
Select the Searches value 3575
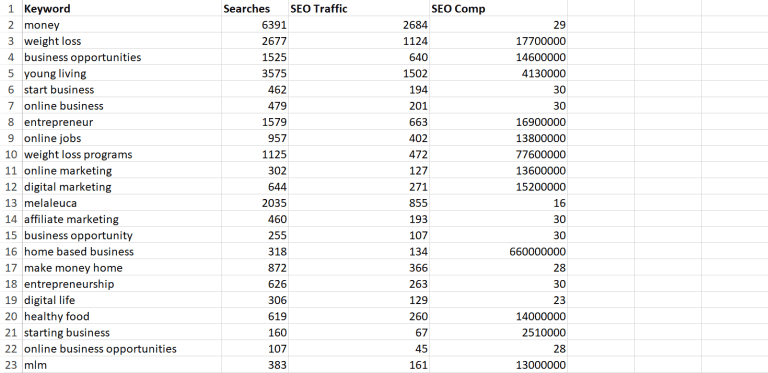[x=255, y=73]
